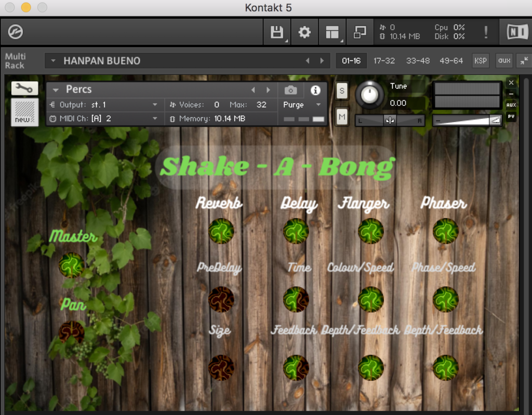Go to next multi preset
This screenshot has height=415, width=532.
pos(322,61)
